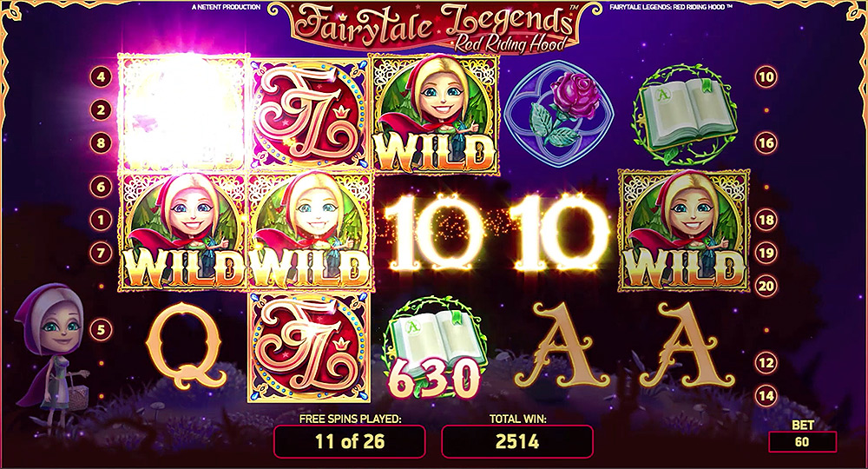Select payline number 20 marker
Screen dimensions: 868x469
click(766, 286)
